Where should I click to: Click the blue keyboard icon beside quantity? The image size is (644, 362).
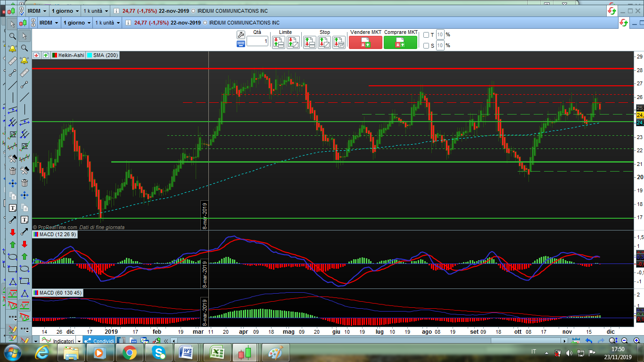[x=240, y=44]
